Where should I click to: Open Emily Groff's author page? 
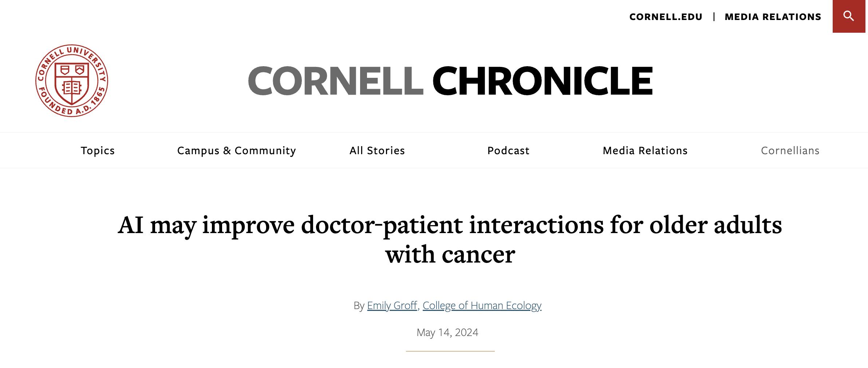click(x=392, y=305)
